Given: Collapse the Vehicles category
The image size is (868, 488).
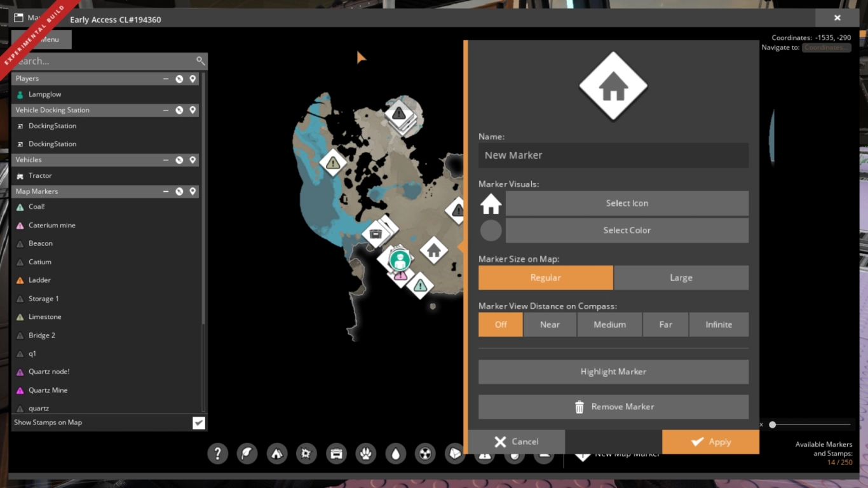Looking at the screenshot, I should click(x=165, y=159).
